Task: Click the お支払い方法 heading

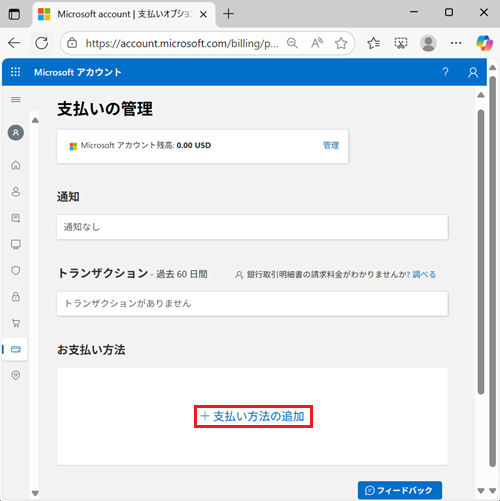Action: pos(91,350)
